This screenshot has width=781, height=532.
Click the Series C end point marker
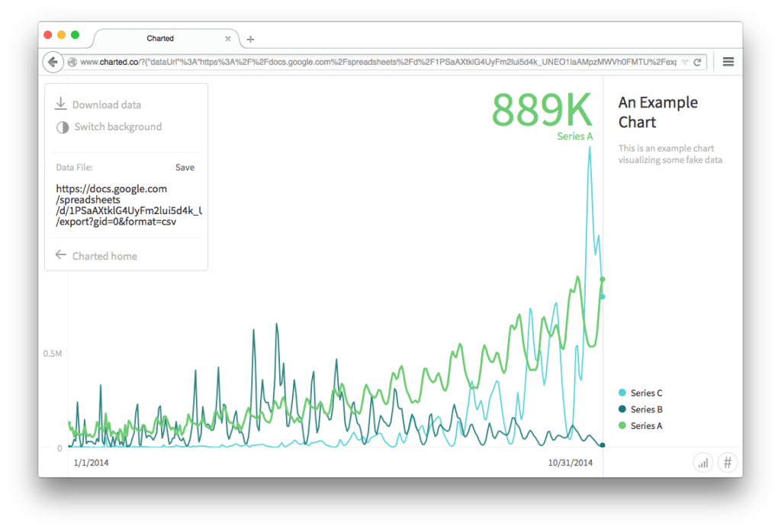[x=603, y=297]
